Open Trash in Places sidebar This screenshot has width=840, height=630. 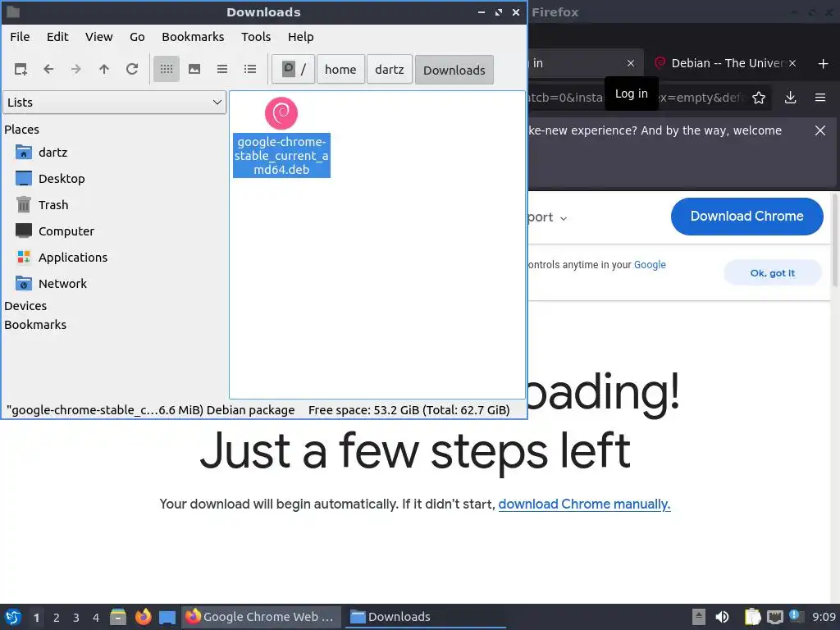coord(53,204)
